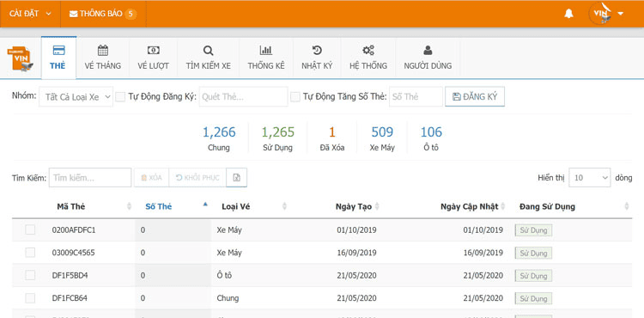
Task: Click the KHÔI PHỤC restore button
Action: pos(197,178)
